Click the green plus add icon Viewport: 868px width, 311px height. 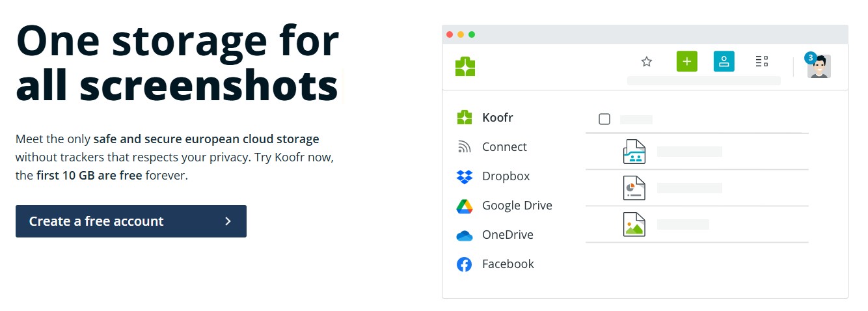pyautogui.click(x=686, y=62)
